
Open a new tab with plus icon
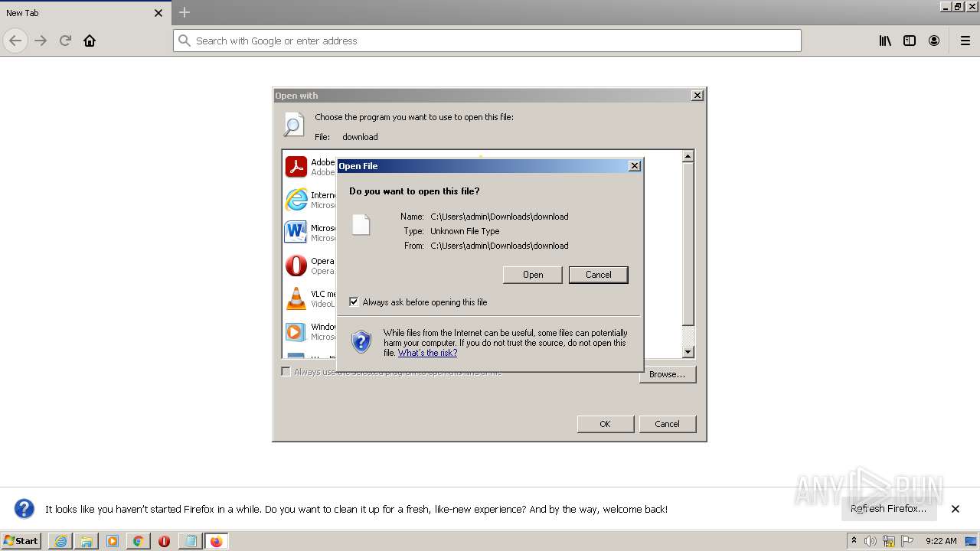[185, 12]
